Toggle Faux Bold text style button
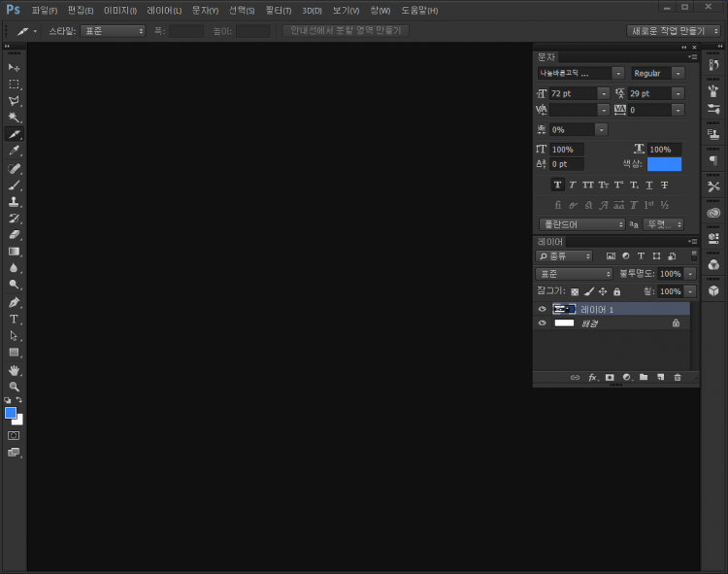 pyautogui.click(x=557, y=185)
